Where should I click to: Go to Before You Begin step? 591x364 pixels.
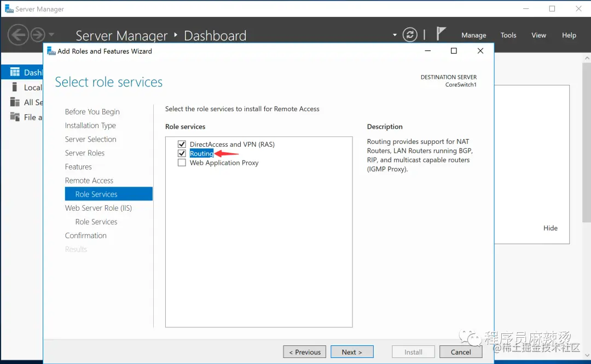click(92, 112)
